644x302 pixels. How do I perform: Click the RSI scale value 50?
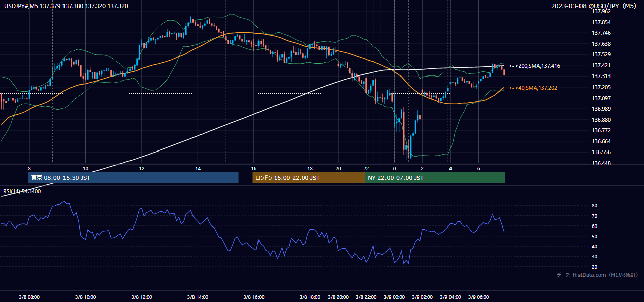click(x=594, y=236)
